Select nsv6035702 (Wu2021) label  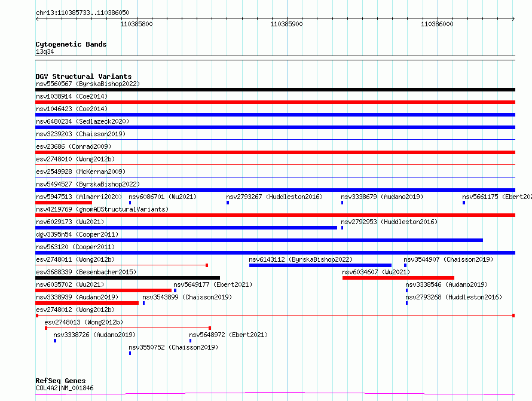(x=70, y=284)
